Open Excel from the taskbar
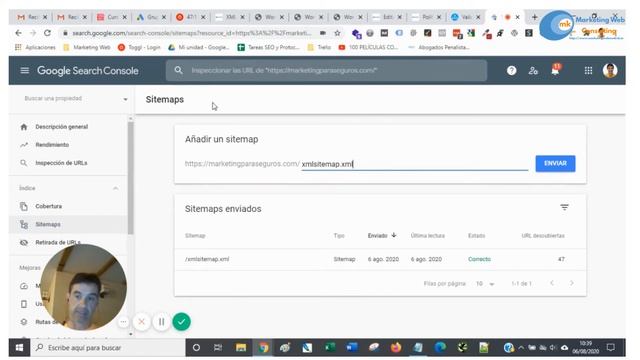Screen dimensions: 640x360 [x=329, y=347]
